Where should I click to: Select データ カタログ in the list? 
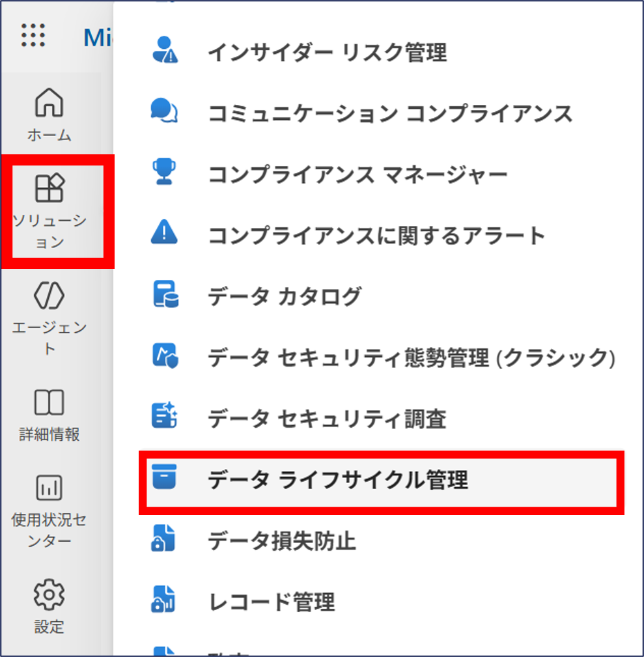point(285,297)
